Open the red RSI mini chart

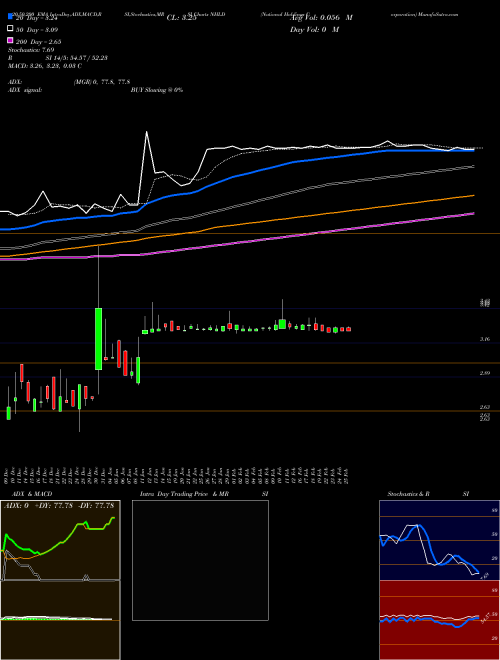[439, 620]
